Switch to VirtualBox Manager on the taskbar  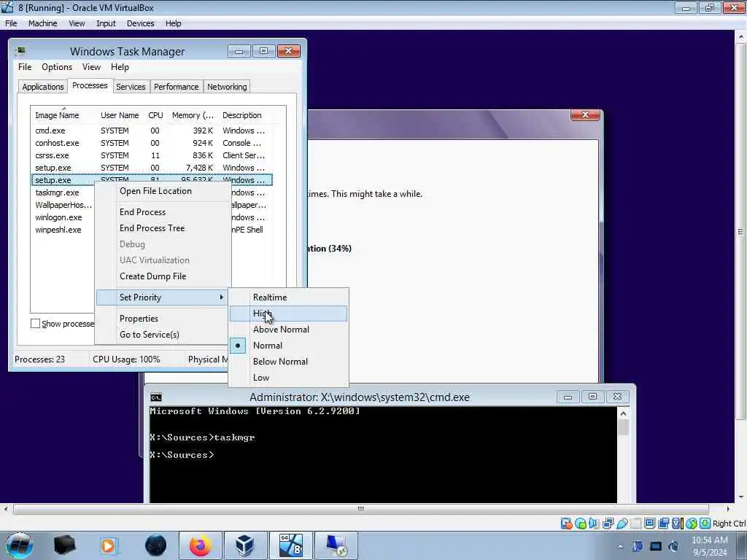245,545
